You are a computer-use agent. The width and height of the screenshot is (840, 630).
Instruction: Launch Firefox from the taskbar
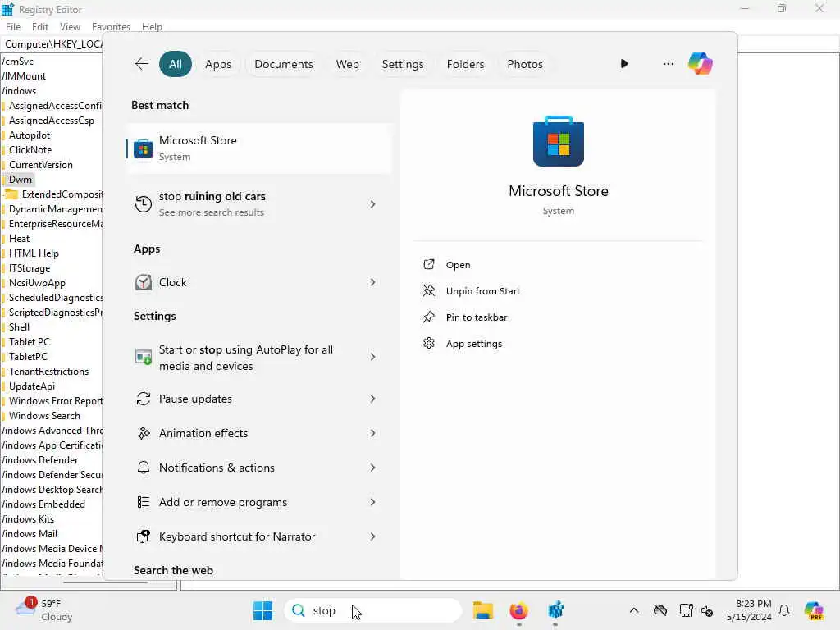tap(518, 610)
